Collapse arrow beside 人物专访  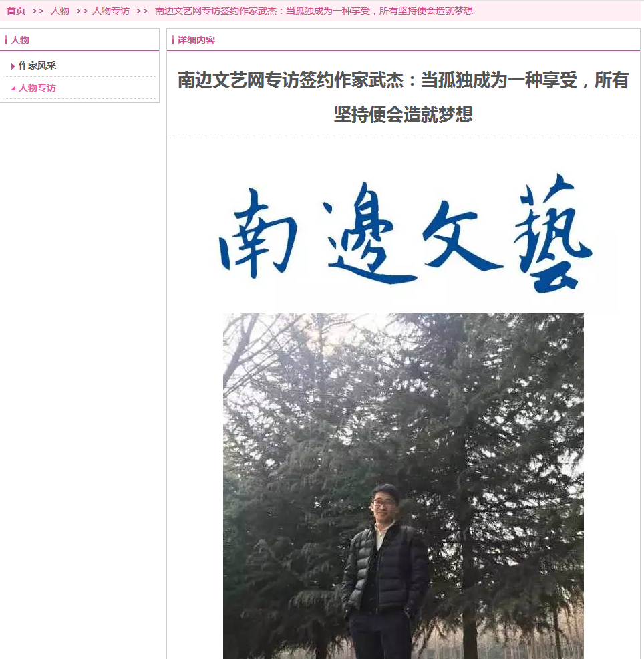click(x=13, y=88)
